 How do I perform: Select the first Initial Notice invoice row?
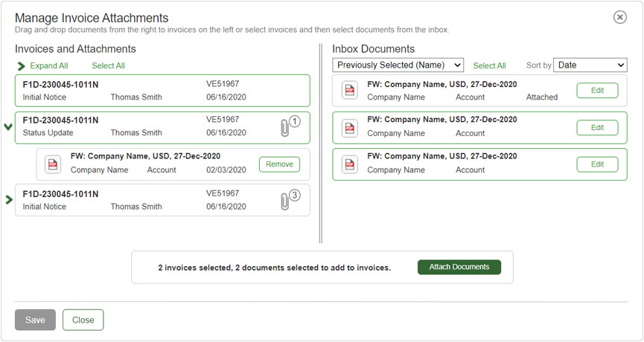149,91
